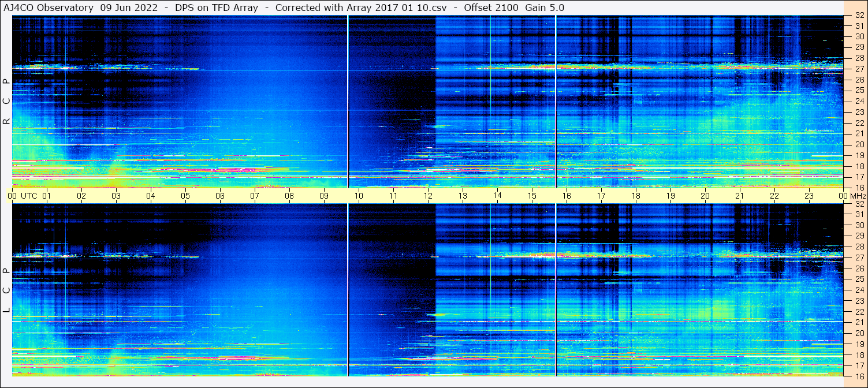
Task: Click the 28 MHz label of RCP panel
Action: pyautogui.click(x=859, y=58)
